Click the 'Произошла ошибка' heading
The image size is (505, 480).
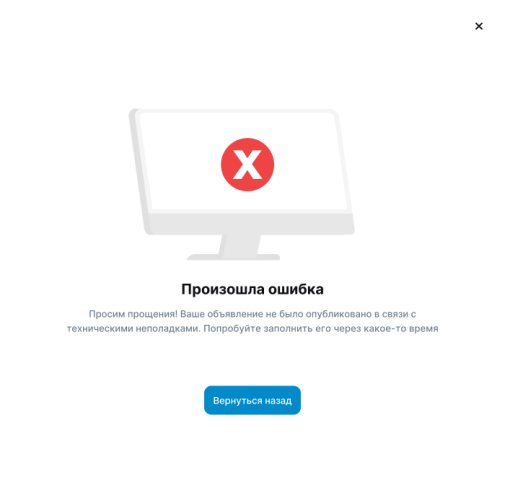tap(252, 289)
